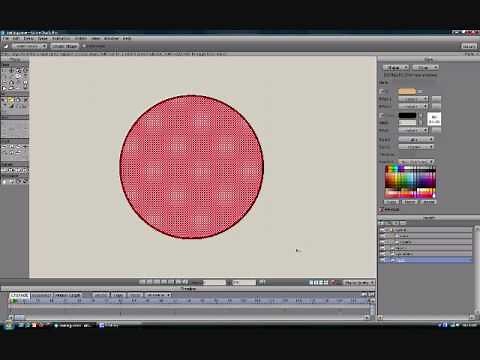Toggle the fill color checkbox in Style panel
The width and height of the screenshot is (480, 360).
tap(382, 91)
